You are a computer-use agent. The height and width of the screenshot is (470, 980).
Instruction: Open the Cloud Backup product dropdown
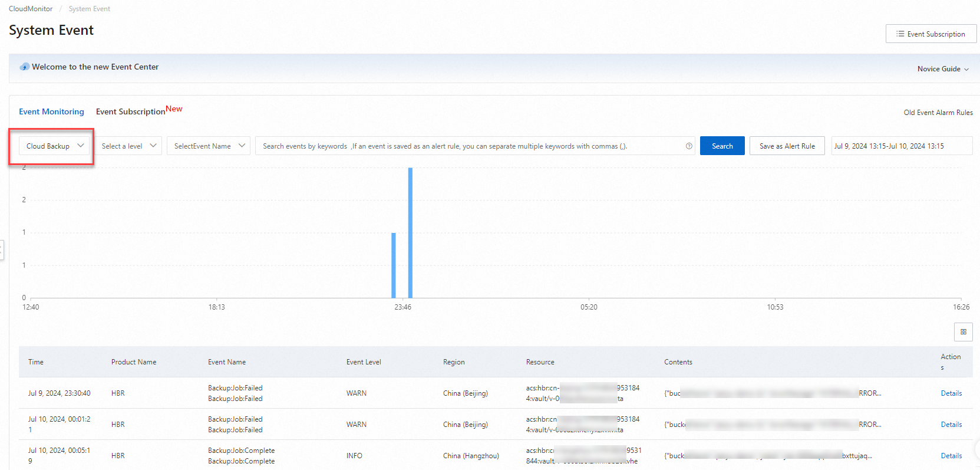coord(54,146)
